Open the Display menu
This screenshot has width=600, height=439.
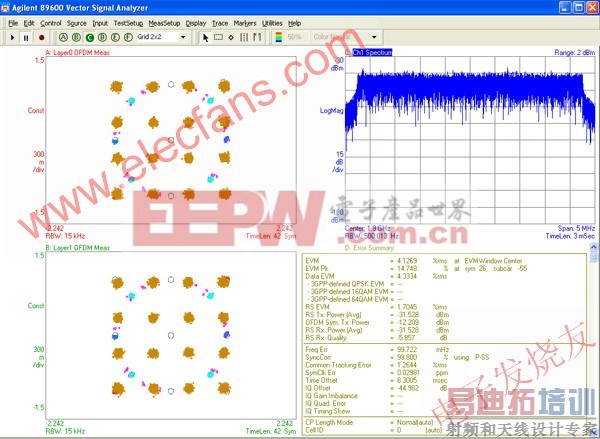(x=196, y=23)
